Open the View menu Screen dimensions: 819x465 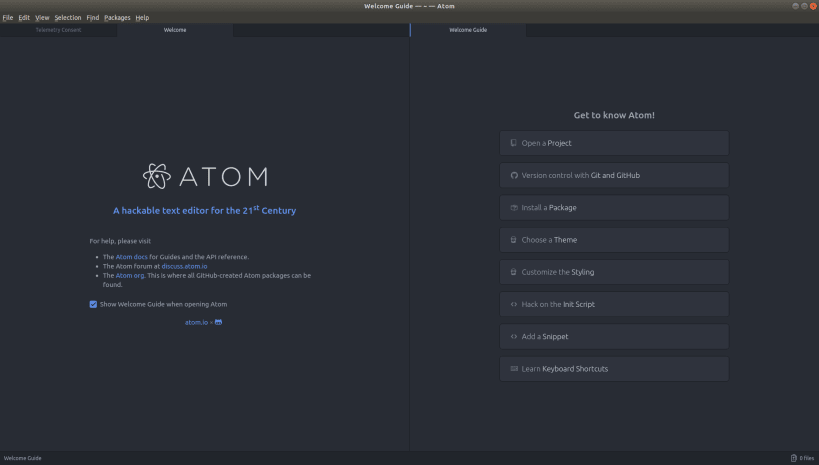(x=42, y=18)
